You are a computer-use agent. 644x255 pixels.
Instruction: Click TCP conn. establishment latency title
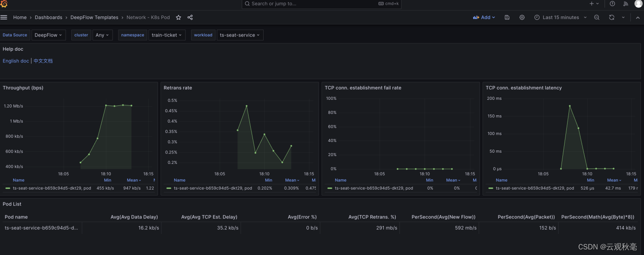coord(524,88)
